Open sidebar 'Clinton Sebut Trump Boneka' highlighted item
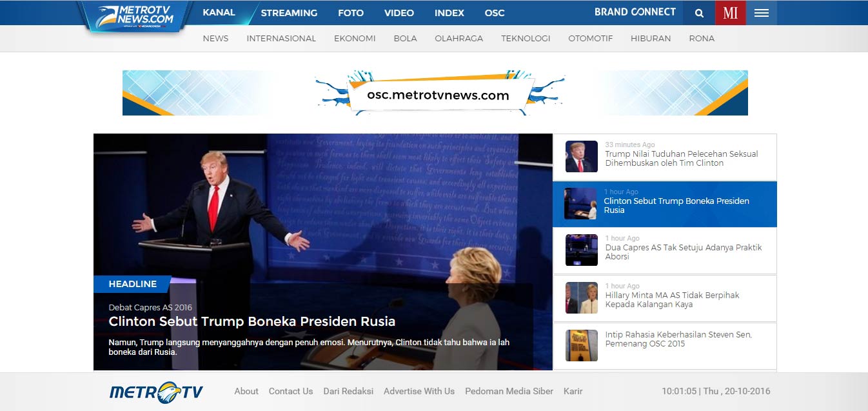Viewport: 868px width, 411px height. point(665,204)
